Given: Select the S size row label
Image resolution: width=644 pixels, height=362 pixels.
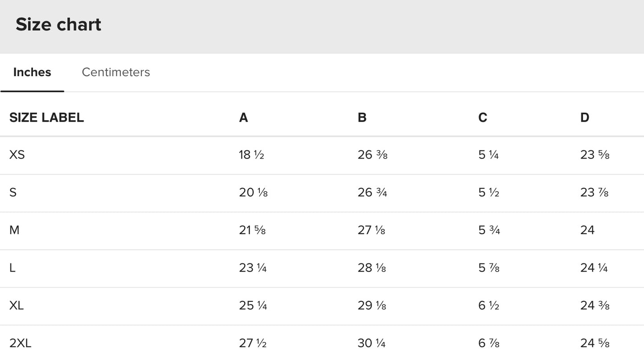Looking at the screenshot, I should click(13, 192).
